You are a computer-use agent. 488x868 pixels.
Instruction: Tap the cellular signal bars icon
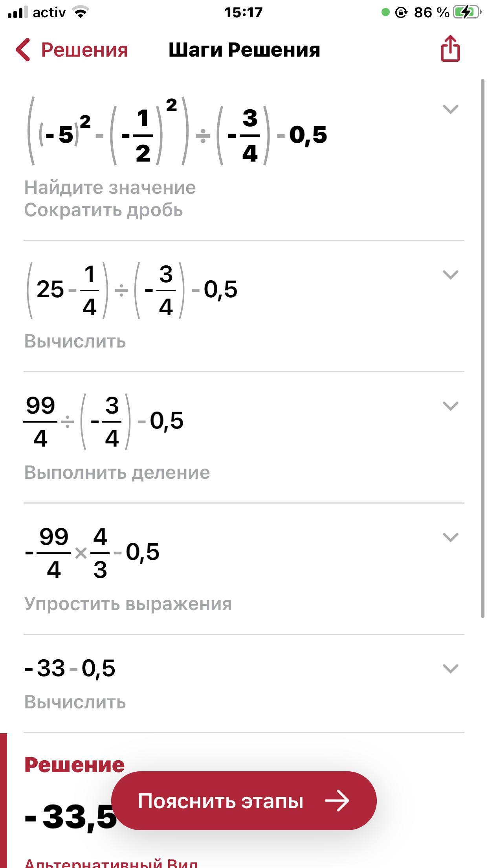[17, 13]
